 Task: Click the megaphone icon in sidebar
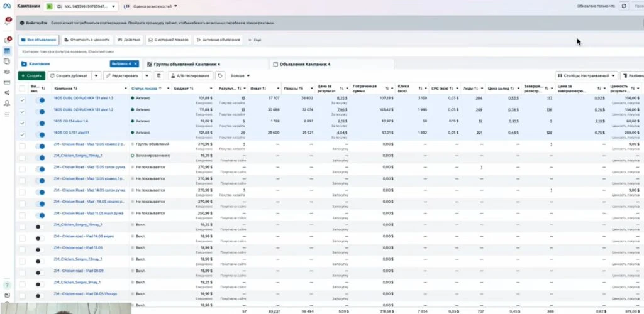point(7,93)
